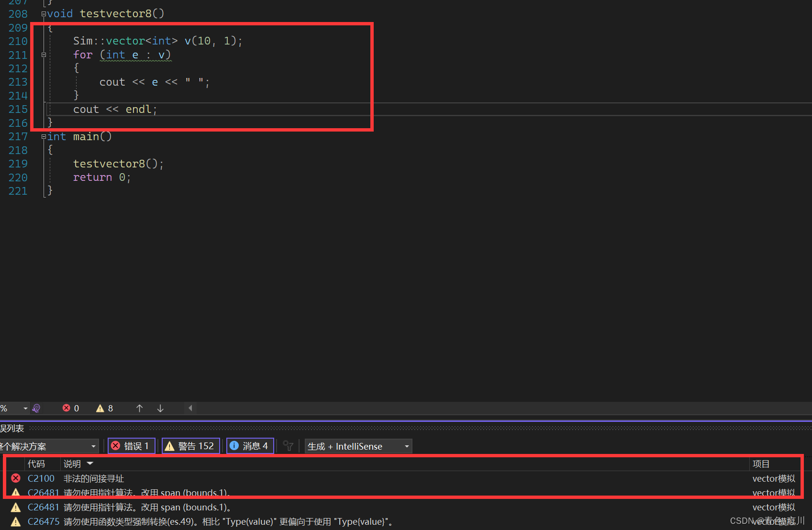
Task: Click the 'cout << endl;' statement
Action: tap(115, 110)
